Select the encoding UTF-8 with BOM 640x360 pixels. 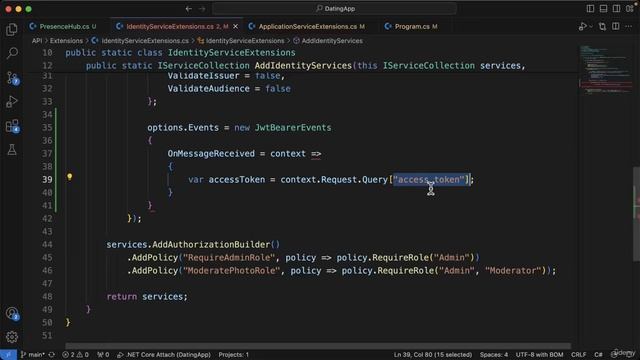coord(539,355)
